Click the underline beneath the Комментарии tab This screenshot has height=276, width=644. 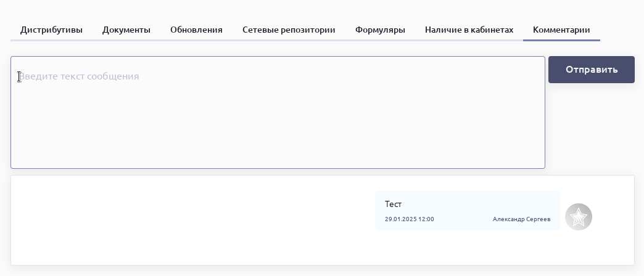point(561,41)
